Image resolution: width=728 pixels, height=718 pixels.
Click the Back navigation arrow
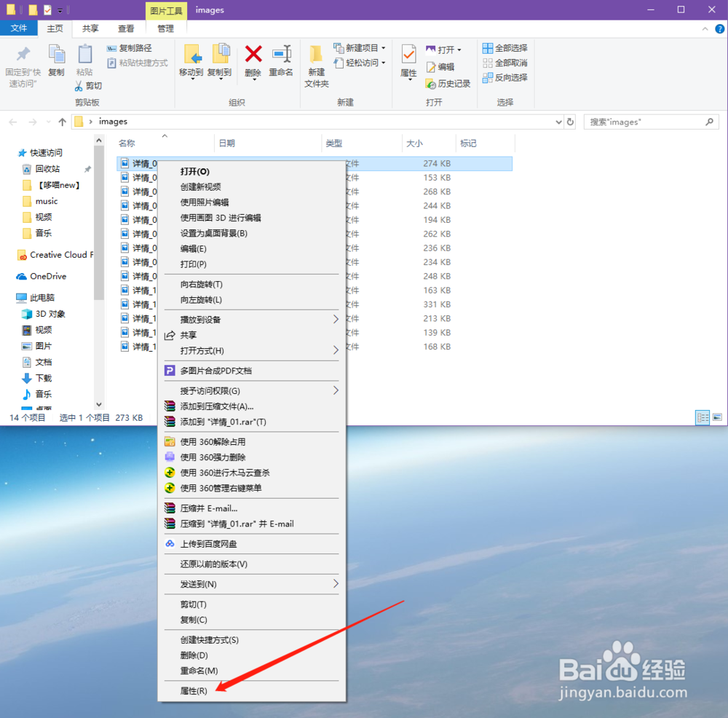coord(13,122)
